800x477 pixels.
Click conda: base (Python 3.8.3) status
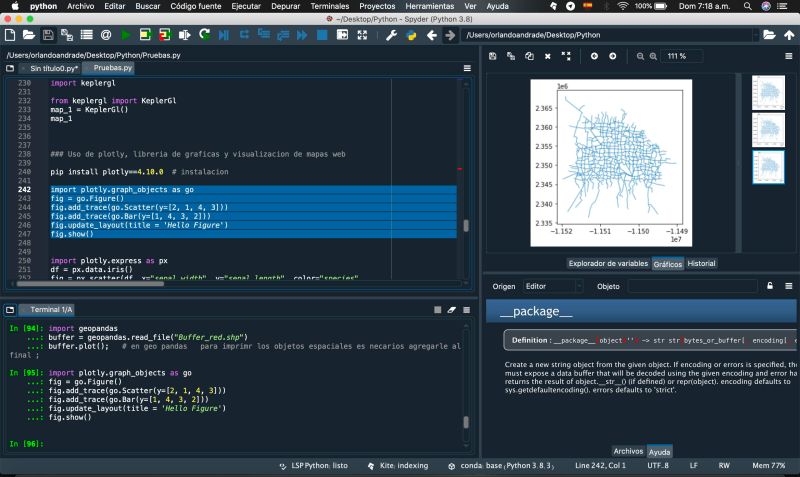(x=502, y=466)
